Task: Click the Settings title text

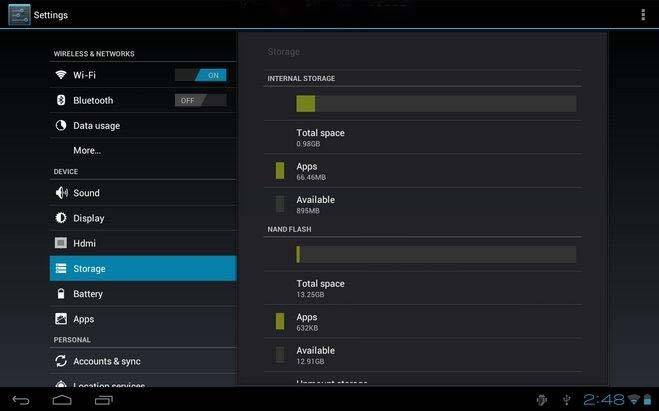Action: tap(51, 15)
